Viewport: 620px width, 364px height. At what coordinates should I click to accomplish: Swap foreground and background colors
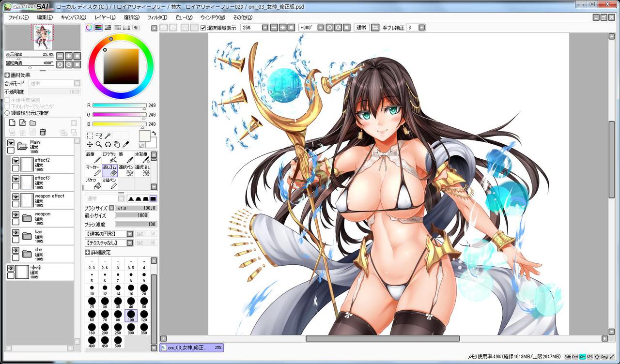pos(154,133)
